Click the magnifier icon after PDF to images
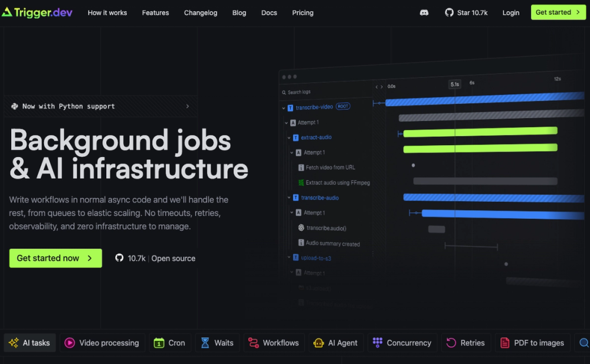This screenshot has height=364, width=590. [584, 343]
